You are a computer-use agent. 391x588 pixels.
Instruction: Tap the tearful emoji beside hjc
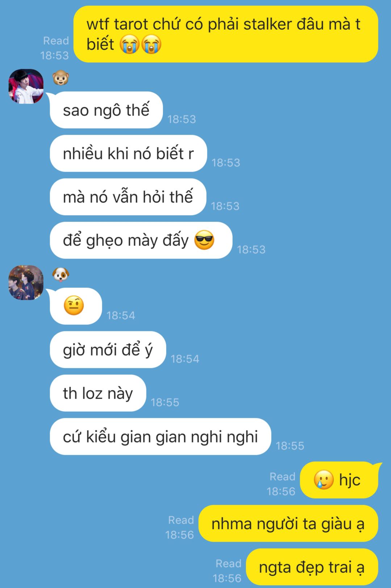point(324,480)
